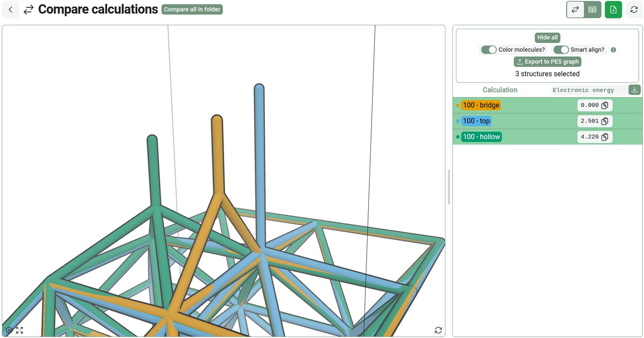Viewport: 644px width, 338px height.
Task: Toggle Color molecules switch
Action: tap(489, 49)
